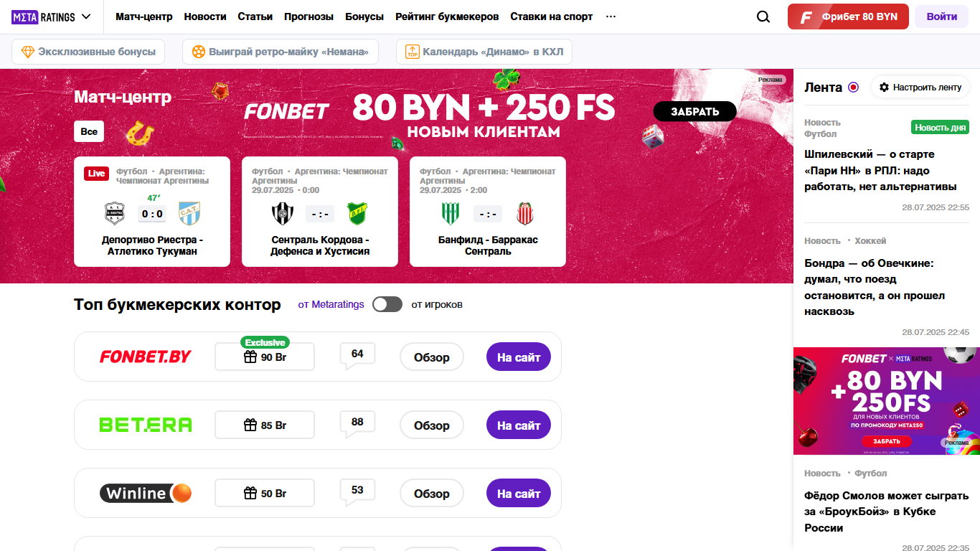Click the Фрибет 80 BYN button
The width and height of the screenshot is (980, 551).
pos(848,17)
